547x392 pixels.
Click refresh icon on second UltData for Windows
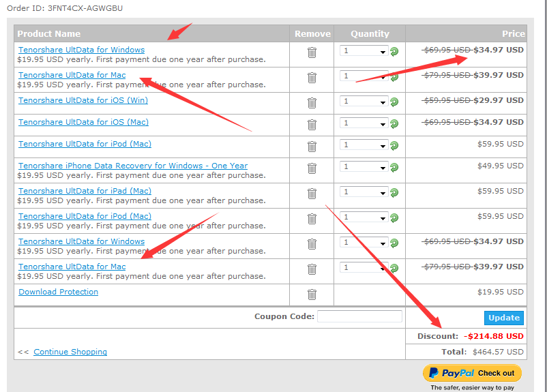point(394,243)
